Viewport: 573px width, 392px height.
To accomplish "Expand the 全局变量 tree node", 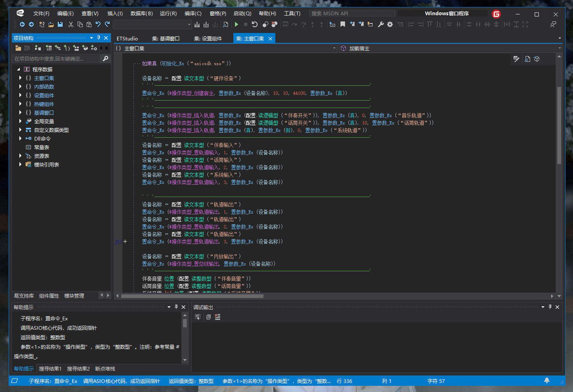I will pyautogui.click(x=20, y=121).
